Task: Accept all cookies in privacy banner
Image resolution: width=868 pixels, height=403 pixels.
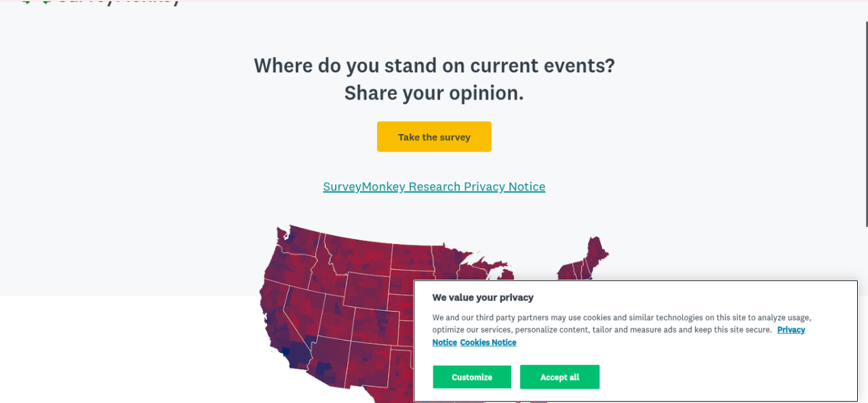Action: pos(559,377)
